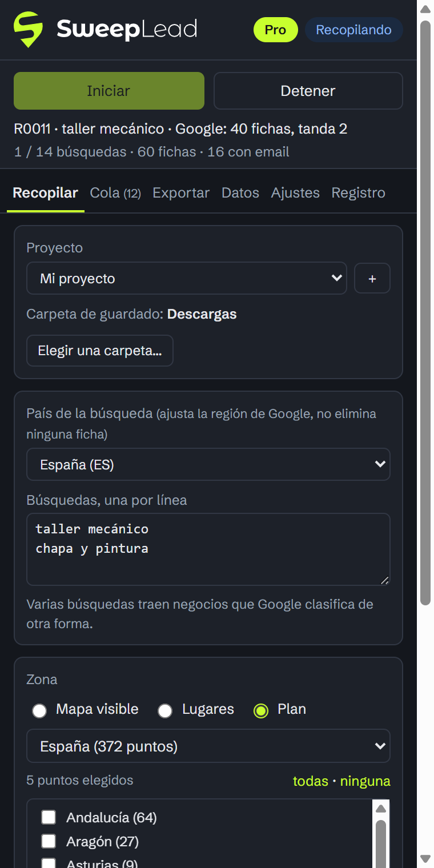Click the Iniciar button

[109, 91]
